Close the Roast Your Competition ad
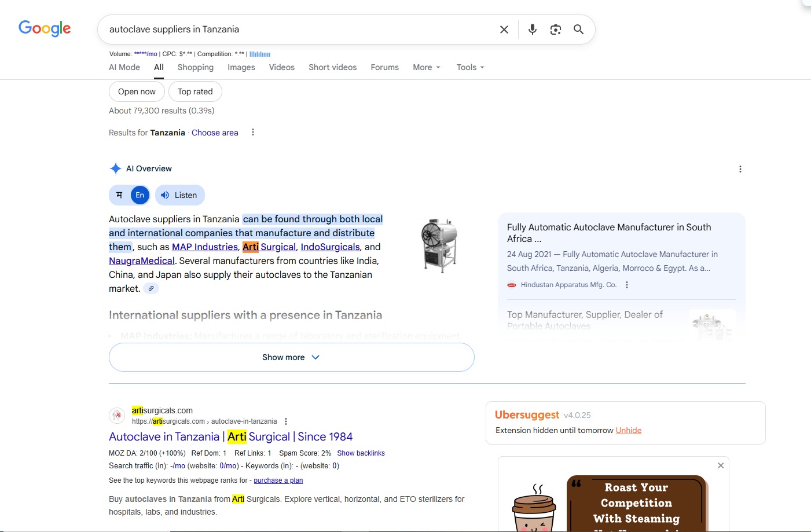 point(721,465)
